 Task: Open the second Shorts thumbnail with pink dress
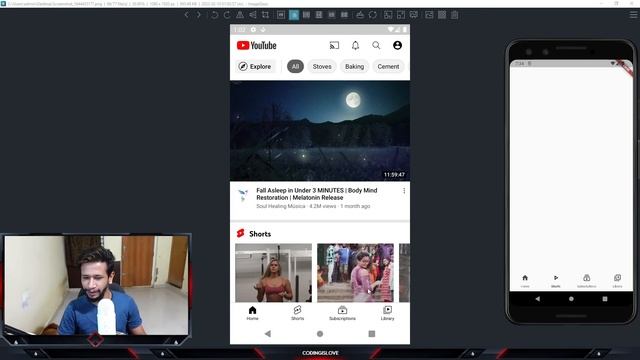[x=356, y=273]
